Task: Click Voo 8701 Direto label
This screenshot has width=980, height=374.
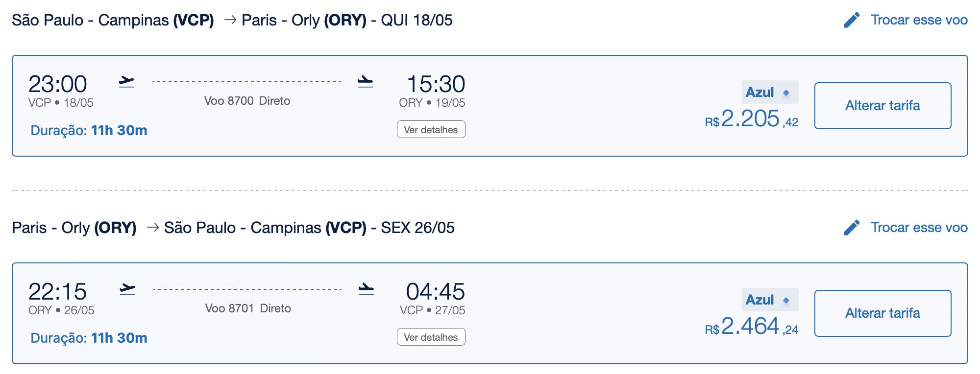Action: pos(248,308)
